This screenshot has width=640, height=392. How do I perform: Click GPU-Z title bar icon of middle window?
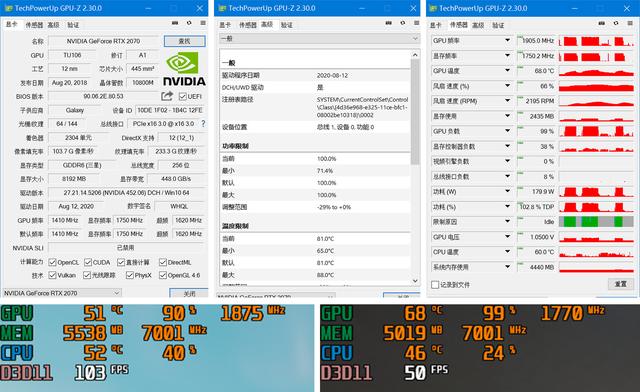(222, 8)
